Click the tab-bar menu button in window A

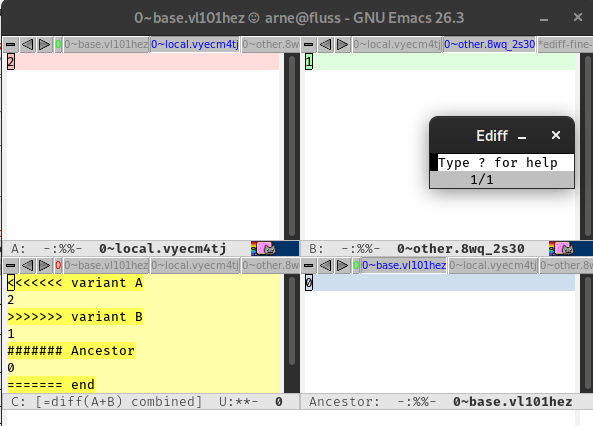tap(11, 45)
